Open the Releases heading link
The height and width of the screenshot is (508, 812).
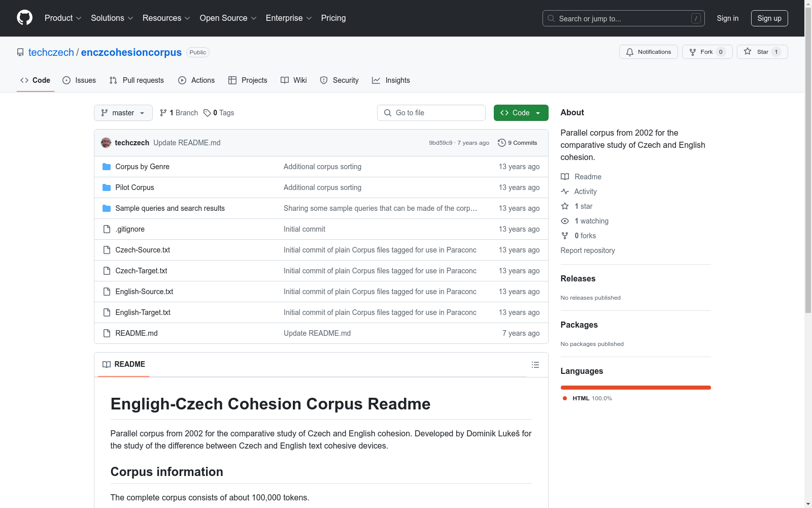click(578, 278)
